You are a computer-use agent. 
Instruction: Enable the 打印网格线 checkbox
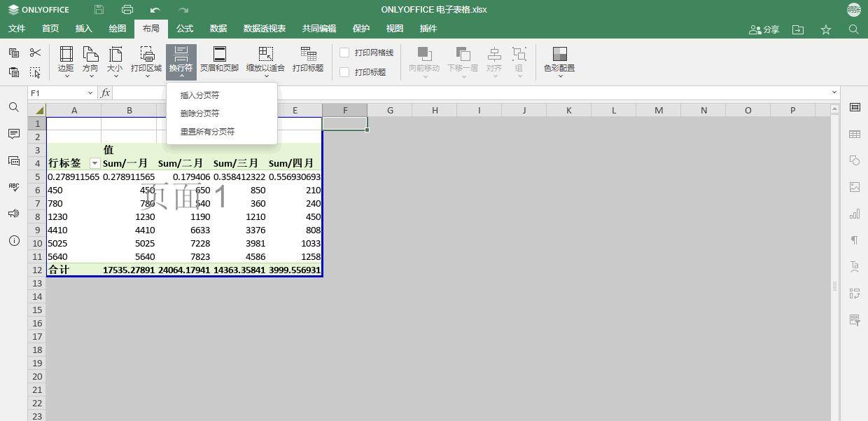(344, 52)
